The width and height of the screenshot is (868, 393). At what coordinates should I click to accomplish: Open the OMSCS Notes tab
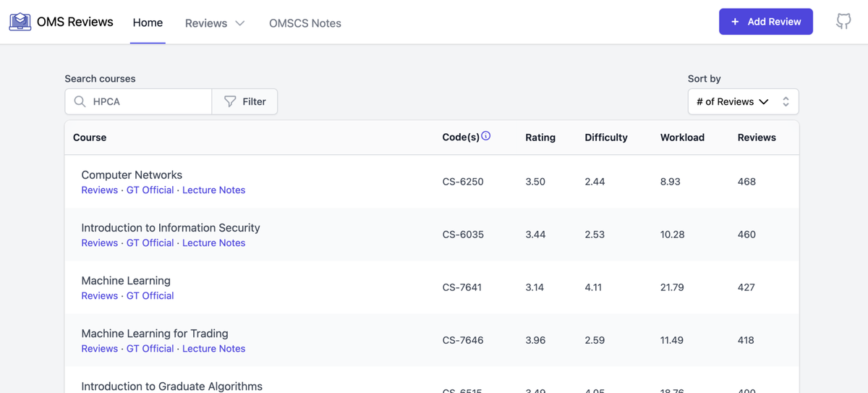coord(305,23)
